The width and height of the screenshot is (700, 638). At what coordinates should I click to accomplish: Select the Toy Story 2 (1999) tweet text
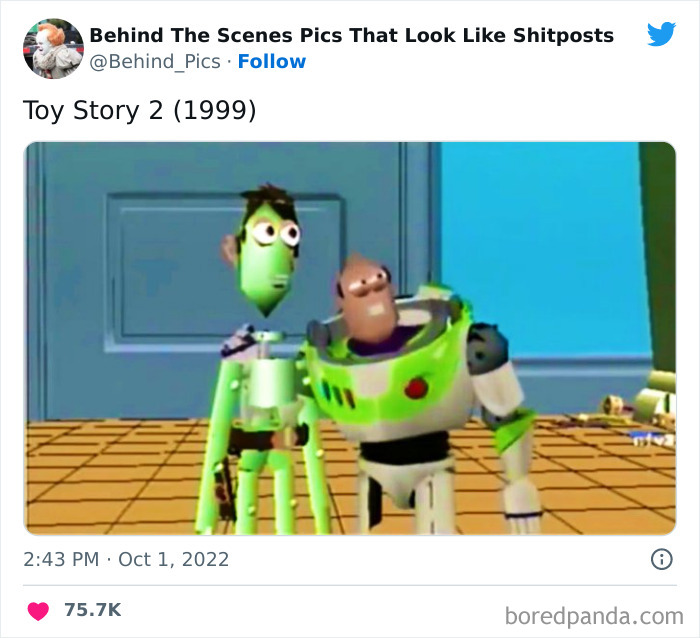pyautogui.click(x=139, y=110)
